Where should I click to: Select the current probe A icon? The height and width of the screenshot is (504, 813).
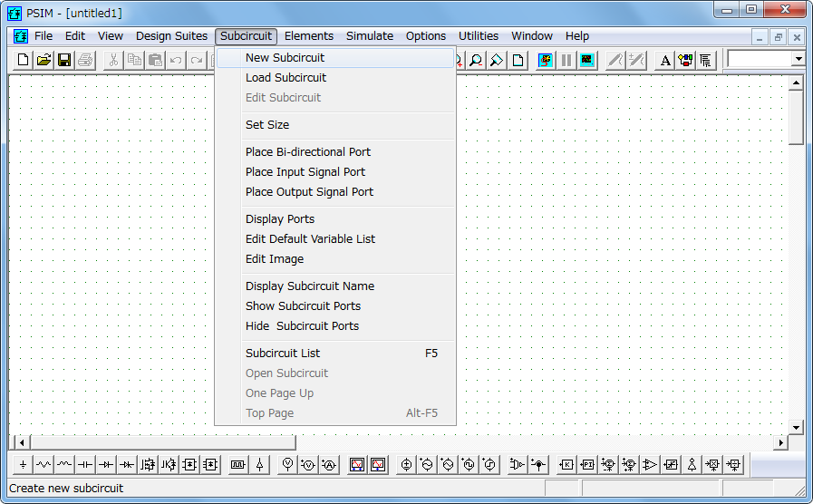pyautogui.click(x=329, y=465)
